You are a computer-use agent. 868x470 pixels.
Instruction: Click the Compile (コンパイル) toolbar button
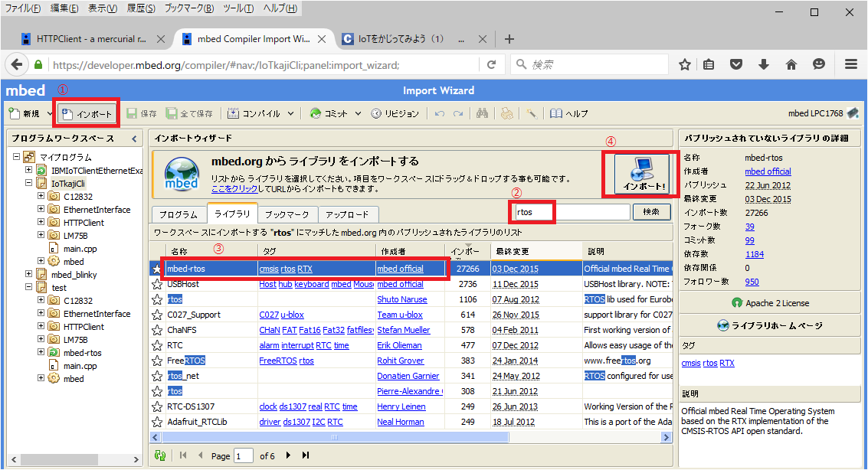tap(254, 114)
